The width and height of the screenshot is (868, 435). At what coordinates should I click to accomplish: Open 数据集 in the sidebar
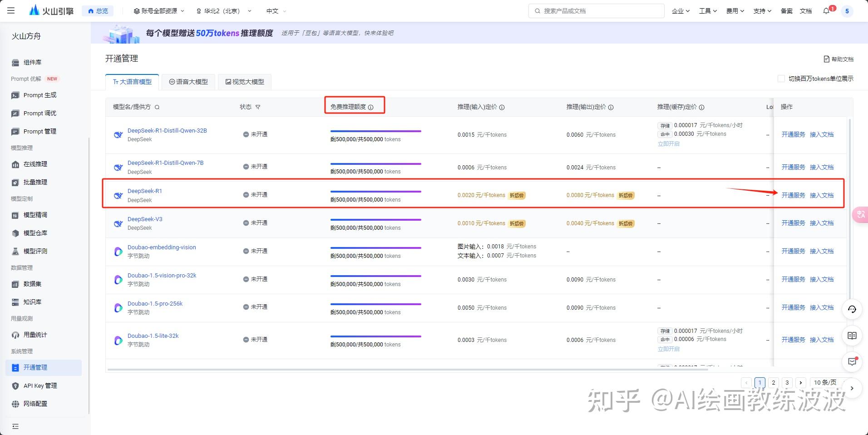pyautogui.click(x=32, y=284)
